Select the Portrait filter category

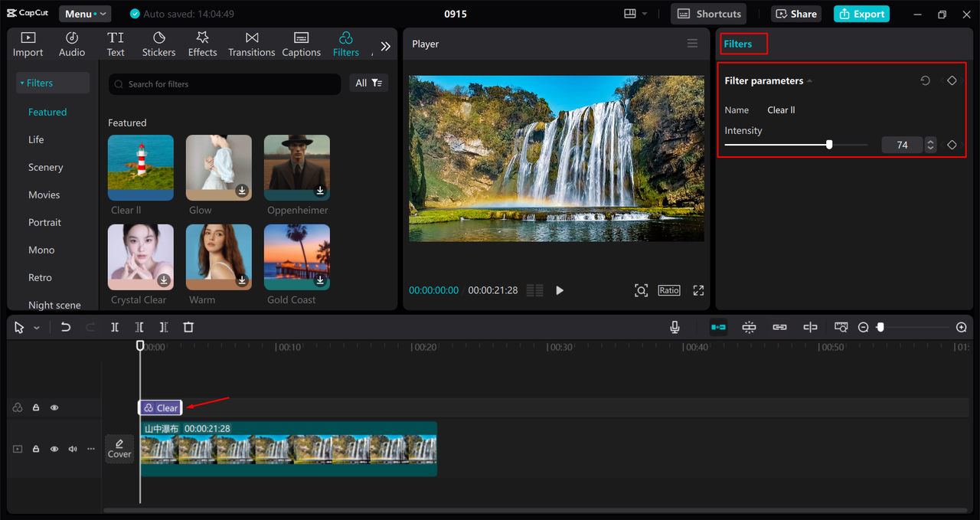[x=45, y=222]
